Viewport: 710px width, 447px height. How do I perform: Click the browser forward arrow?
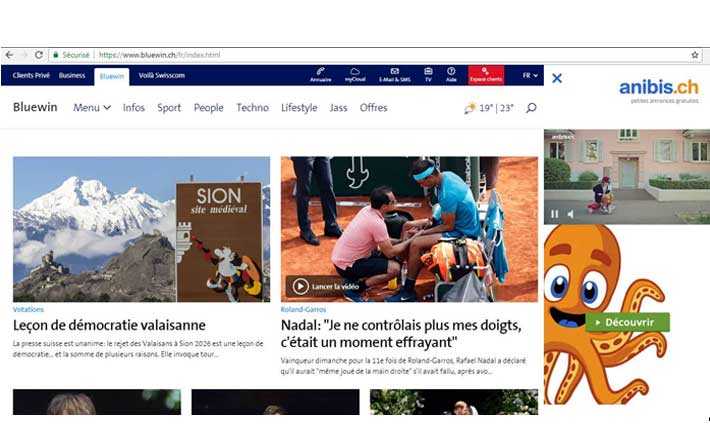pos(24,55)
